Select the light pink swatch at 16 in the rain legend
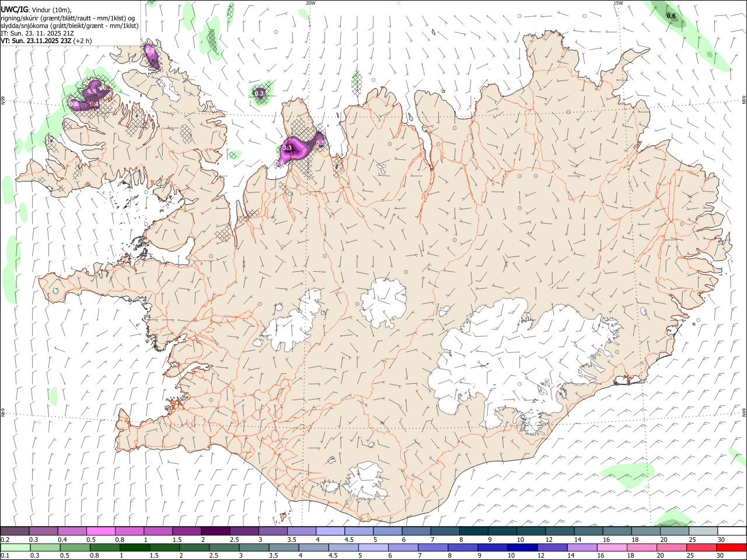The width and height of the screenshot is (747, 560). [611, 547]
